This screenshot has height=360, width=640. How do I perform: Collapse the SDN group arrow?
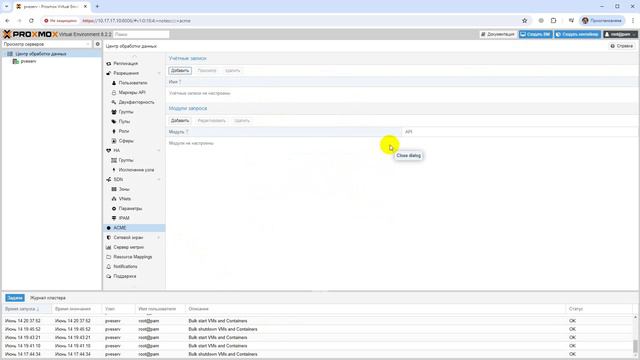159,180
